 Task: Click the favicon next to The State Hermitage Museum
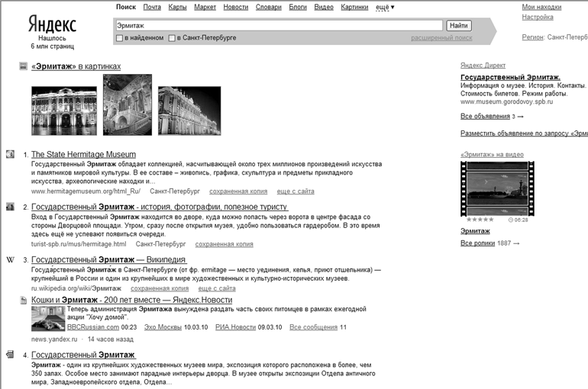[10, 154]
